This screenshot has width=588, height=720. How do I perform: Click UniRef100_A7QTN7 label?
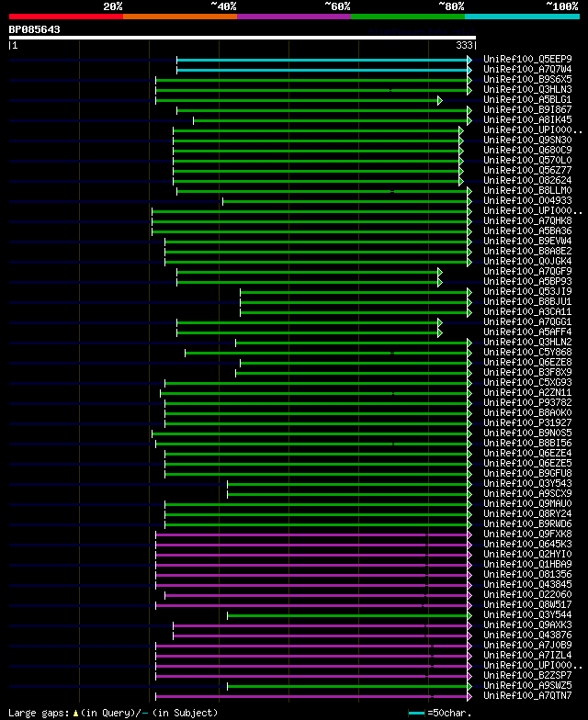[x=527, y=696]
